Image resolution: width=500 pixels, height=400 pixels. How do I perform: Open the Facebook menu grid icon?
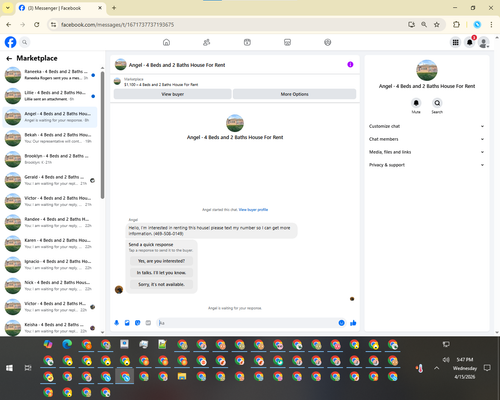tap(455, 42)
